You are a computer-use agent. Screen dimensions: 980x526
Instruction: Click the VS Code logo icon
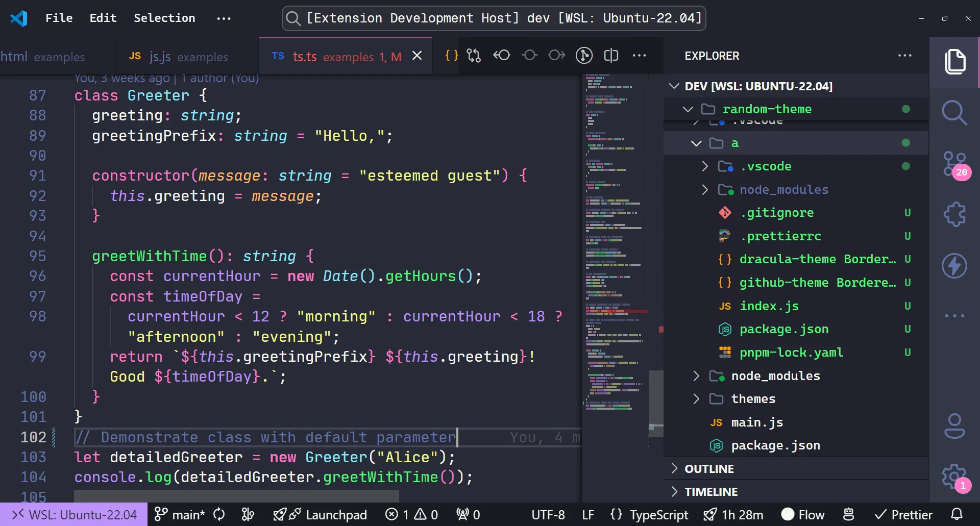tap(19, 18)
